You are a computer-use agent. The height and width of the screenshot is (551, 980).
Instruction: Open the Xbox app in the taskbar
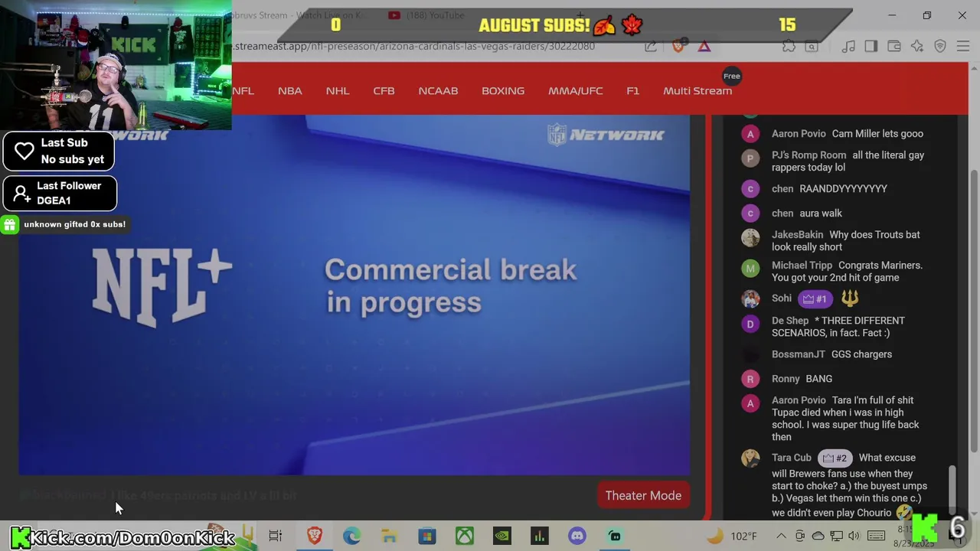(464, 536)
